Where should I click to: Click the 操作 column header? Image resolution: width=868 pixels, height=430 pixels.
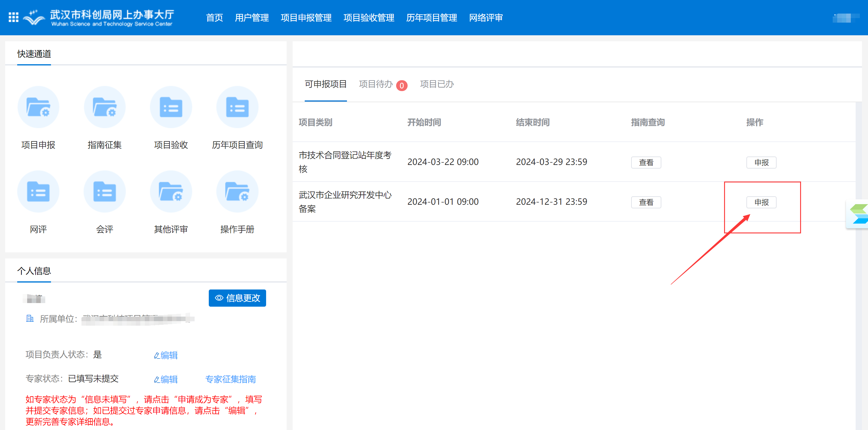(x=755, y=122)
